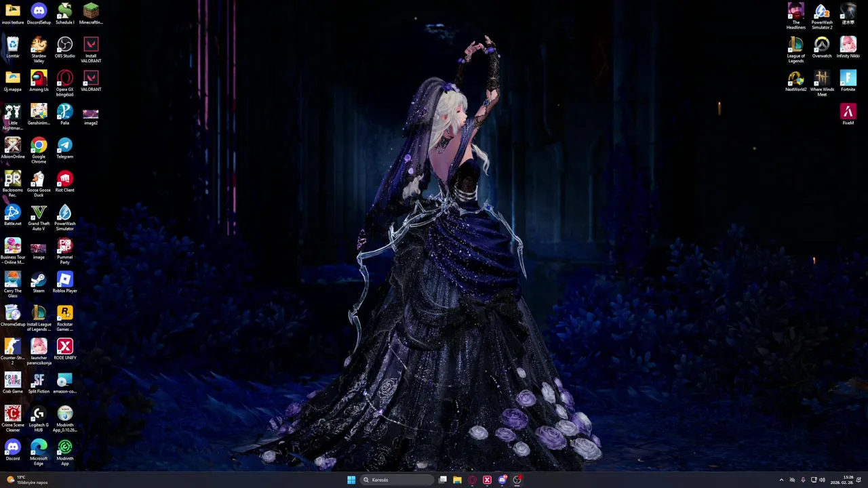Open the volume control in the tray

coord(822,480)
